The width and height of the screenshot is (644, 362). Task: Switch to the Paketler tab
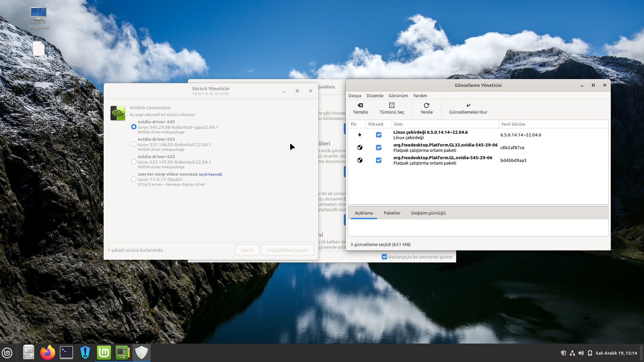coord(392,213)
